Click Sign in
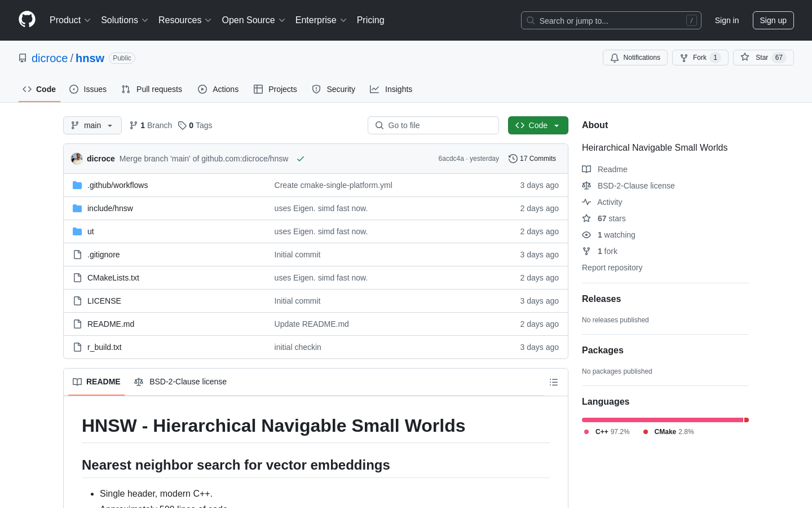 [x=727, y=20]
